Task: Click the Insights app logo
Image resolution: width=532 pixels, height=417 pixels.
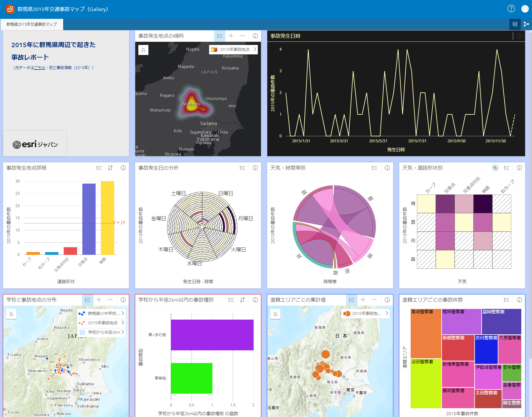Action: tap(10, 9)
